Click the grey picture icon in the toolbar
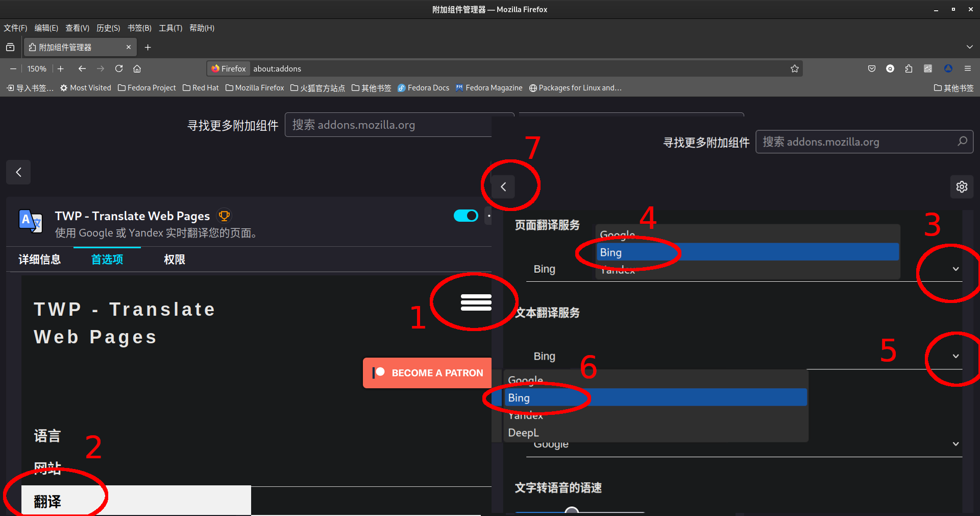This screenshot has height=516, width=980. [x=928, y=68]
